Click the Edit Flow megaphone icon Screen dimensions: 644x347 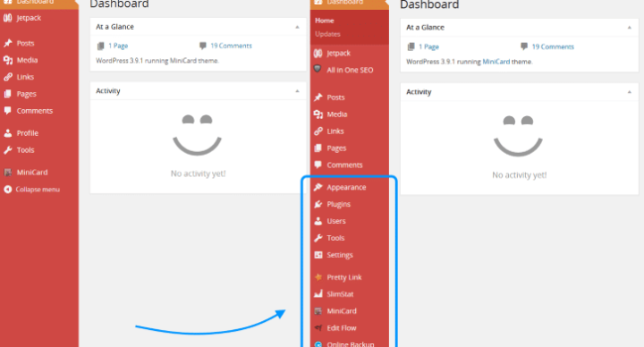pyautogui.click(x=318, y=327)
